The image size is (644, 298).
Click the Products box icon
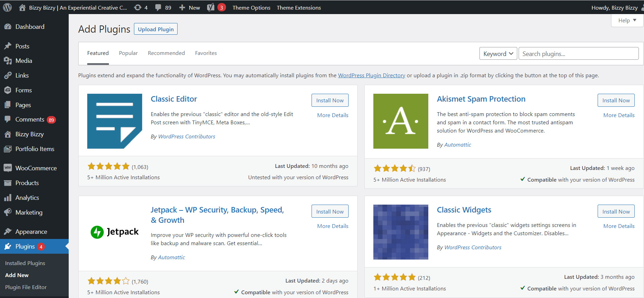(8, 183)
